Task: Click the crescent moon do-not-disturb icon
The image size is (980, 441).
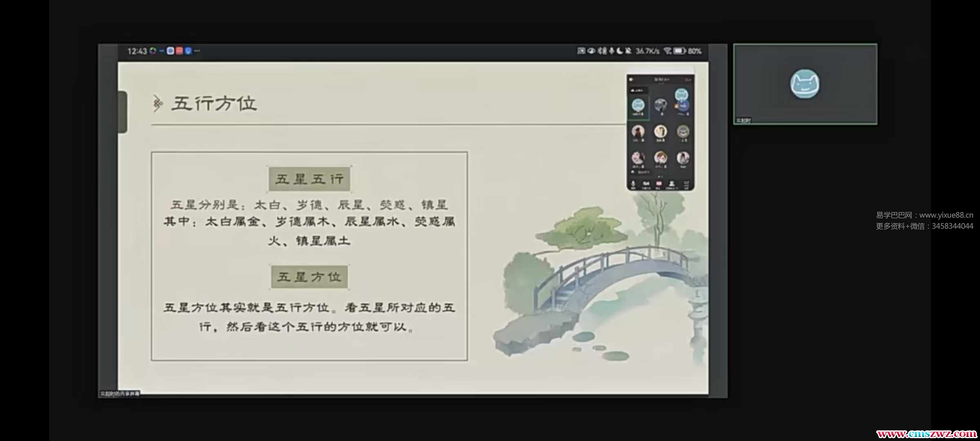Action: coord(620,51)
